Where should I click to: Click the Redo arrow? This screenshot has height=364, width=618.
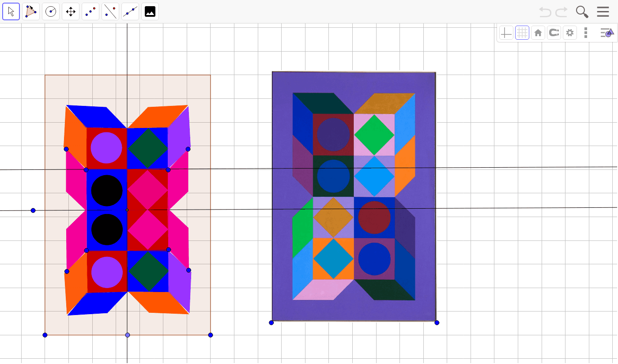point(561,12)
